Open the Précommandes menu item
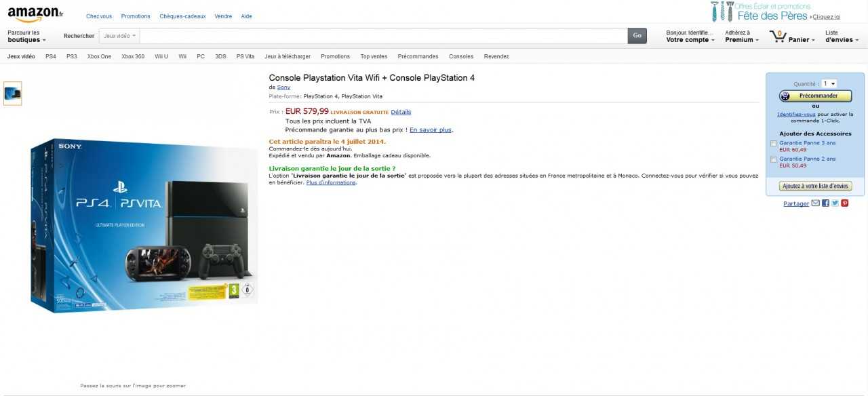The height and width of the screenshot is (396, 868). click(418, 56)
